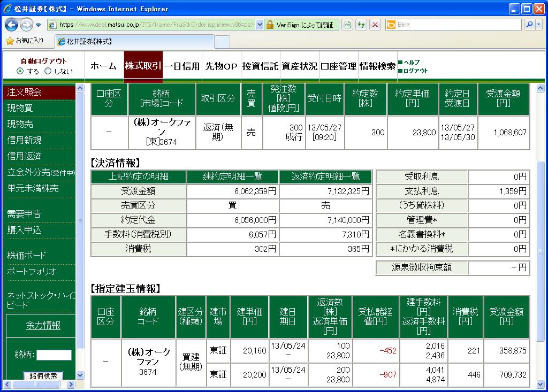Switch to the 投資信託 menu tab

[260, 66]
